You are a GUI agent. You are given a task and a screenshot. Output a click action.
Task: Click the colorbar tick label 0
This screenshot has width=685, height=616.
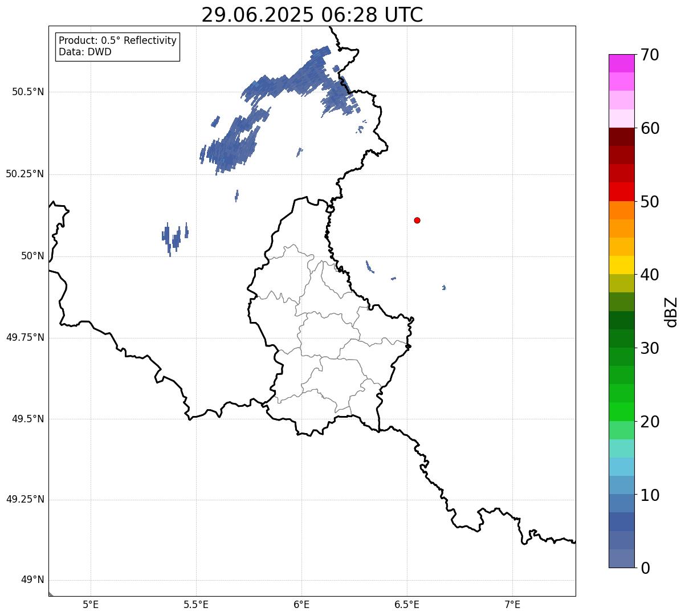point(645,568)
